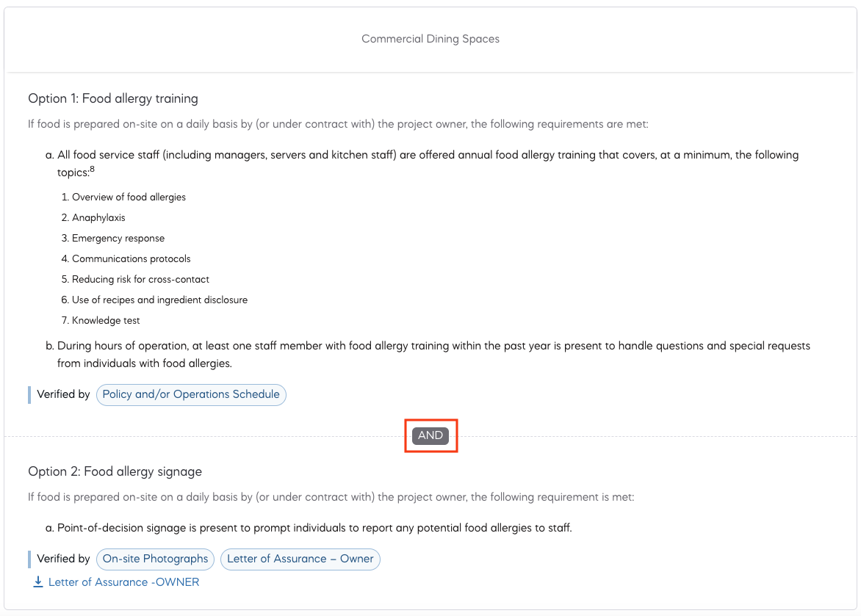Open footnote 8 superscript reference
The height and width of the screenshot is (616, 861).
coord(92,170)
